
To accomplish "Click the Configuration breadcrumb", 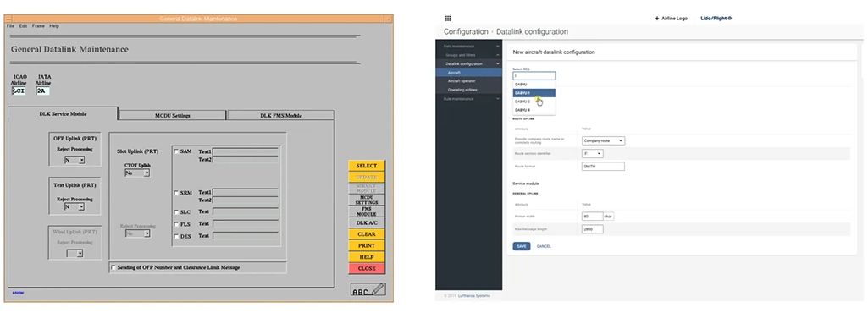I will pyautogui.click(x=466, y=32).
